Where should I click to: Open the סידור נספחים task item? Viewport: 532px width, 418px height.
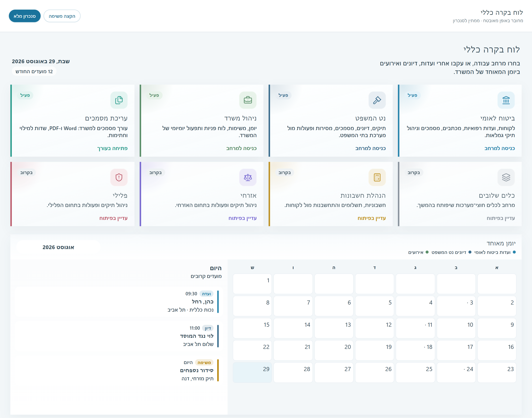[119, 370]
